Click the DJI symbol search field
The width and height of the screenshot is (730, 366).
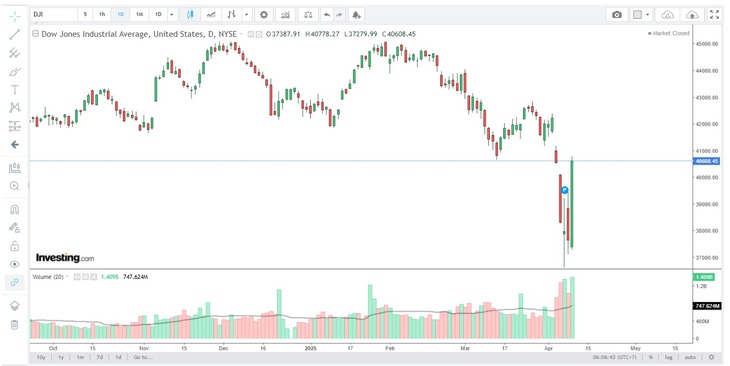pyautogui.click(x=54, y=14)
